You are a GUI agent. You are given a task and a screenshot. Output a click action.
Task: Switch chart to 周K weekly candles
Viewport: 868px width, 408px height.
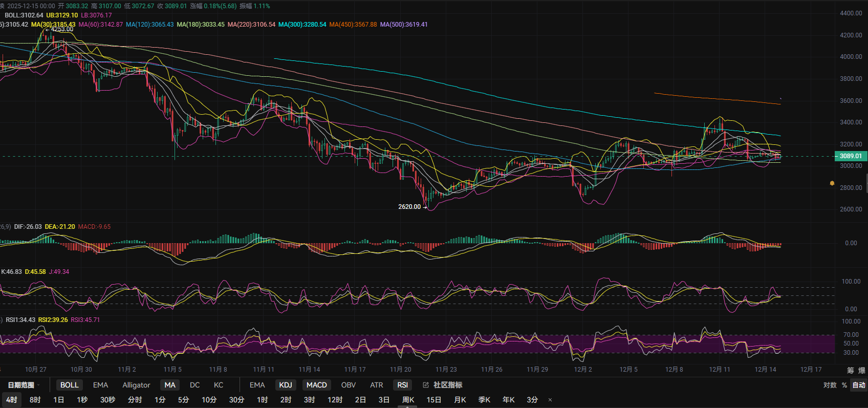pyautogui.click(x=408, y=400)
